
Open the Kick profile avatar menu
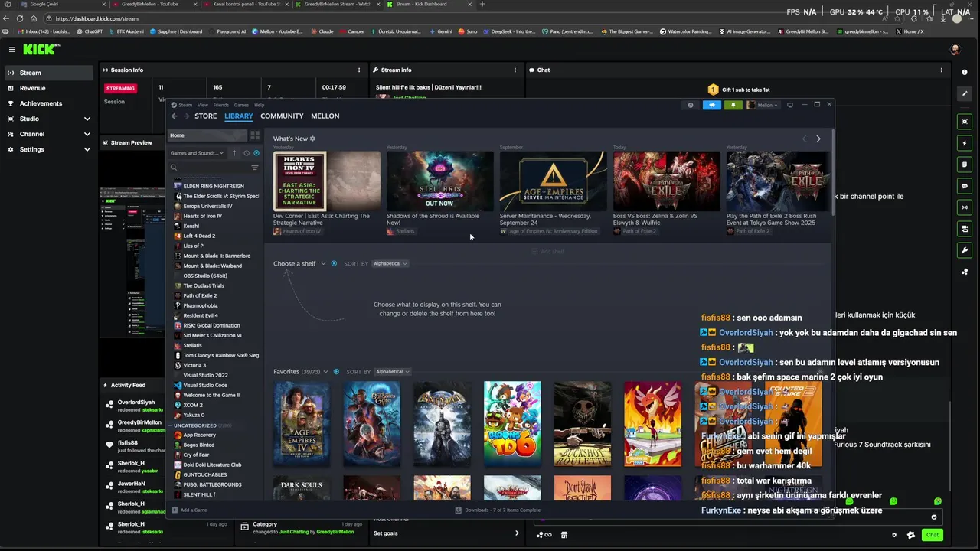coord(955,50)
